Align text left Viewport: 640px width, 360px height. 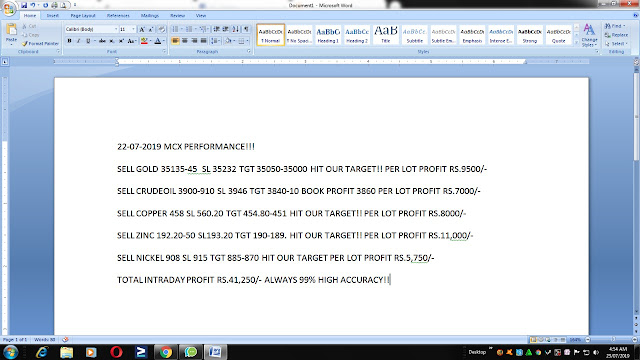176,41
